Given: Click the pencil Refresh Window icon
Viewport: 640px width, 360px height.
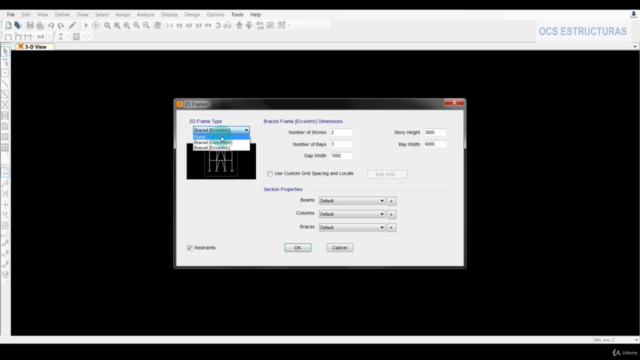Looking at the screenshot, I should [72, 25].
